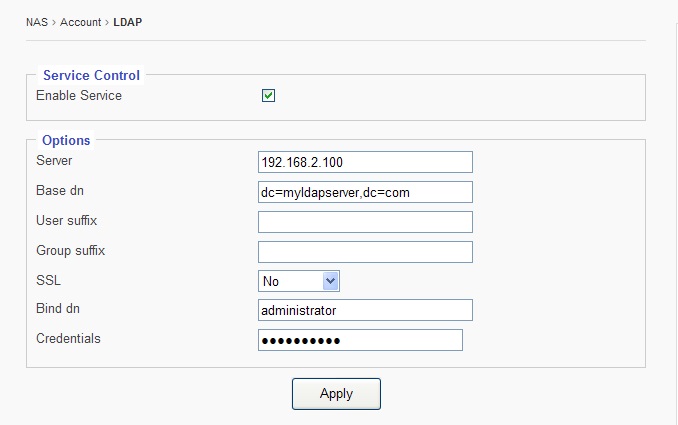Click the SSL label text
The height and width of the screenshot is (425, 678).
click(x=48, y=279)
